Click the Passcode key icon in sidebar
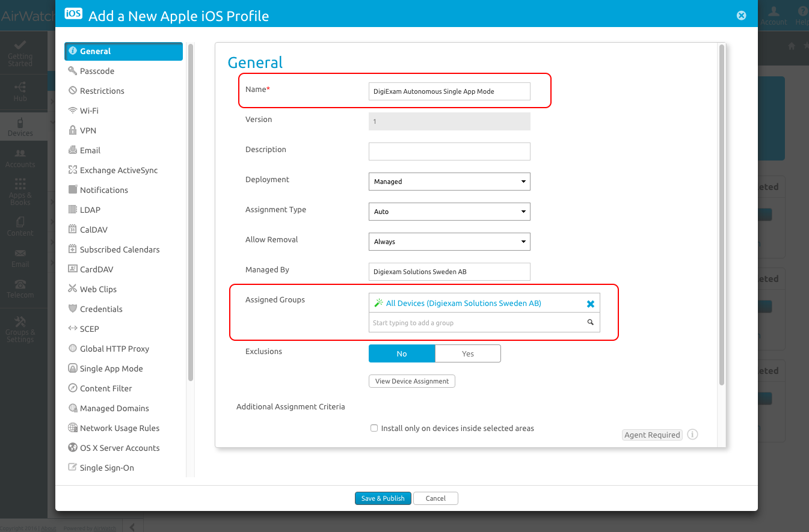This screenshot has width=809, height=532. pos(73,71)
